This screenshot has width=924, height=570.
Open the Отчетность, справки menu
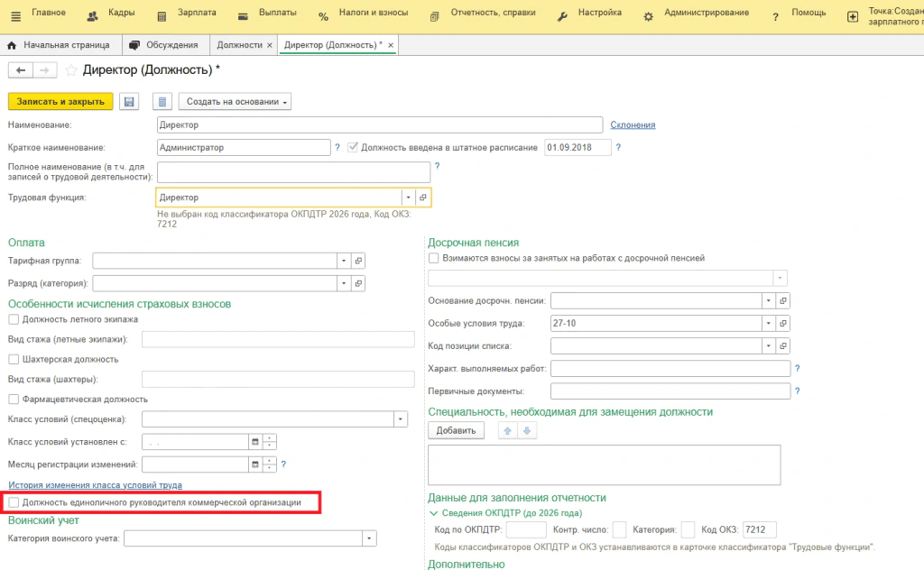click(484, 14)
